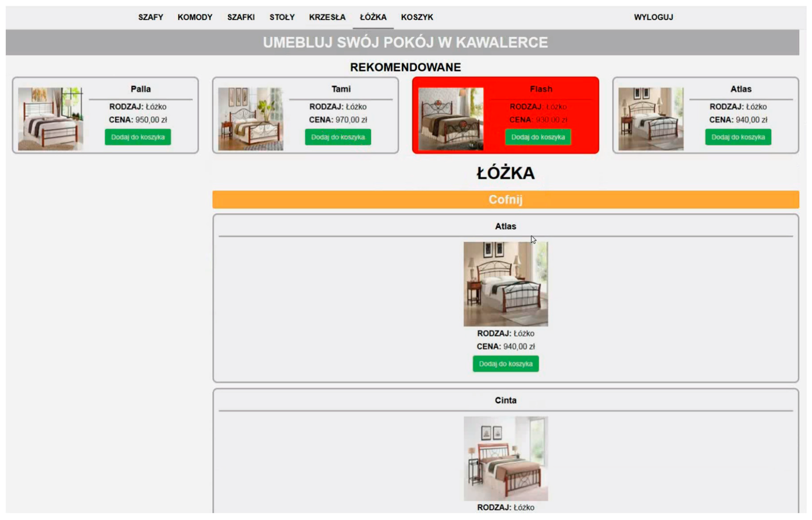The height and width of the screenshot is (520, 812).
Task: Add recommended Atlas bed to cart
Action: click(x=738, y=137)
